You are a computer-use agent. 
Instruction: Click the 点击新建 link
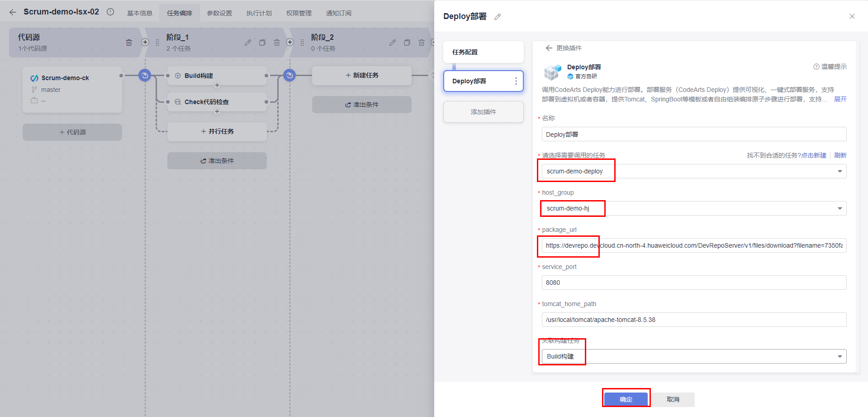814,155
